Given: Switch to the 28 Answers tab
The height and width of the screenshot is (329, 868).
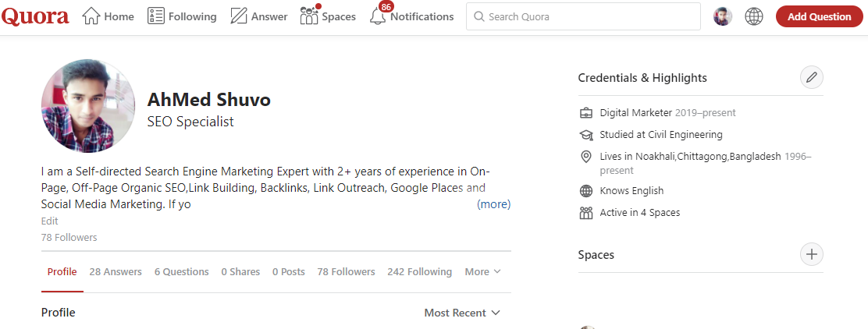Looking at the screenshot, I should (x=116, y=272).
